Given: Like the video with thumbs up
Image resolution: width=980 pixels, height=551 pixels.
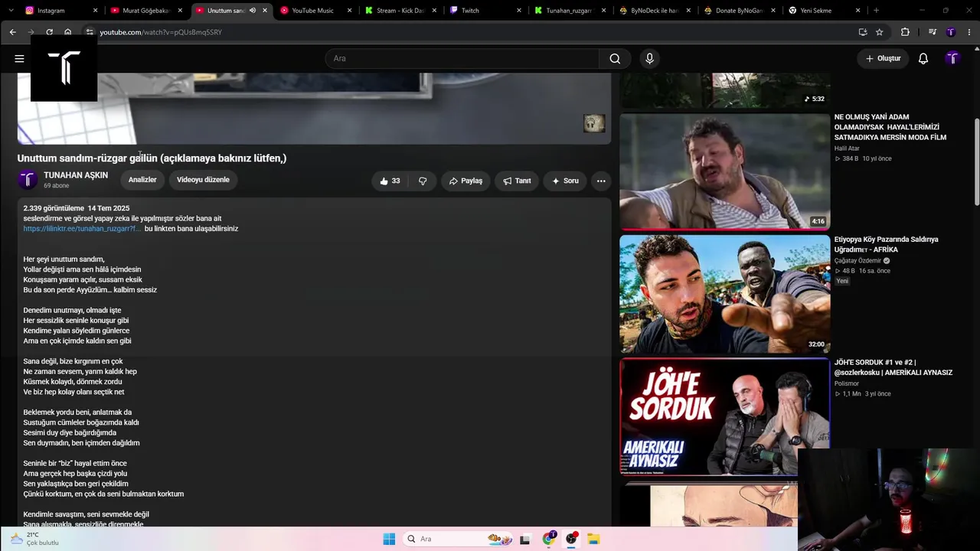Looking at the screenshot, I should [x=390, y=181].
